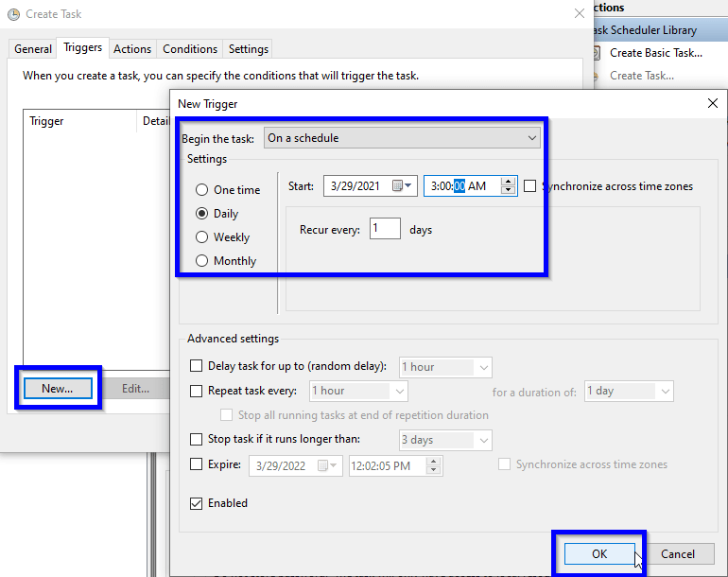
Task: Toggle the Expire checkbox
Action: 197,464
